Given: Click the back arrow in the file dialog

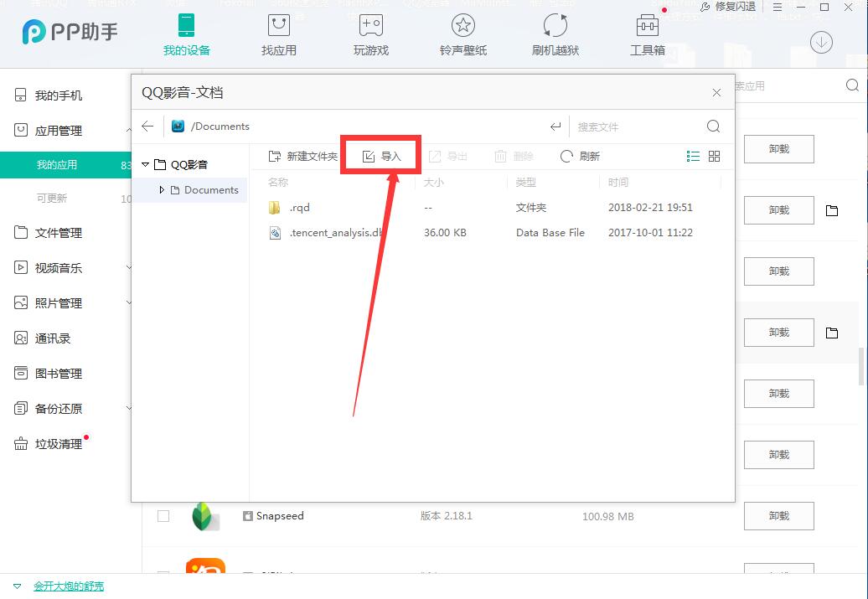Looking at the screenshot, I should pos(147,127).
